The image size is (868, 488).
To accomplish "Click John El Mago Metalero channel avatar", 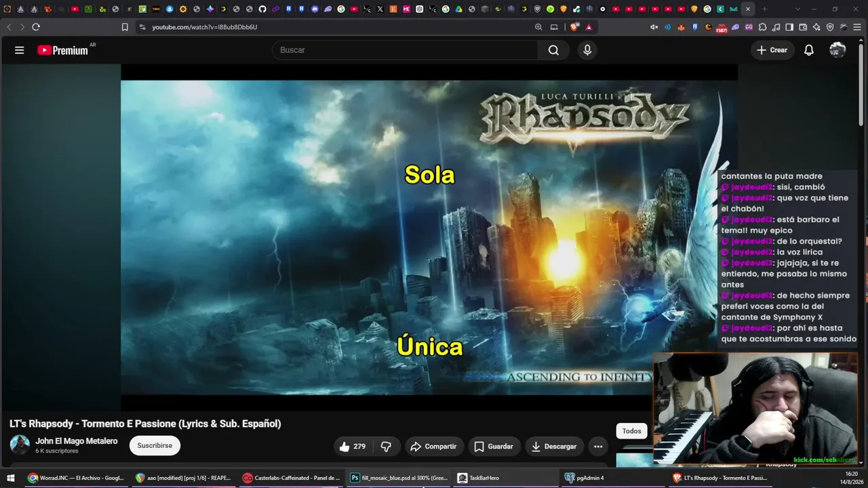I will coord(20,445).
